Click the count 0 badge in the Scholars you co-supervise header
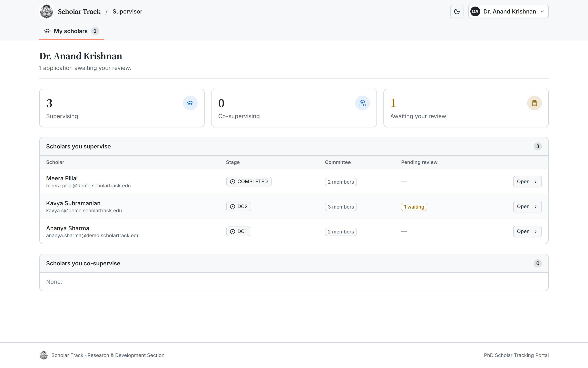 (x=537, y=263)
